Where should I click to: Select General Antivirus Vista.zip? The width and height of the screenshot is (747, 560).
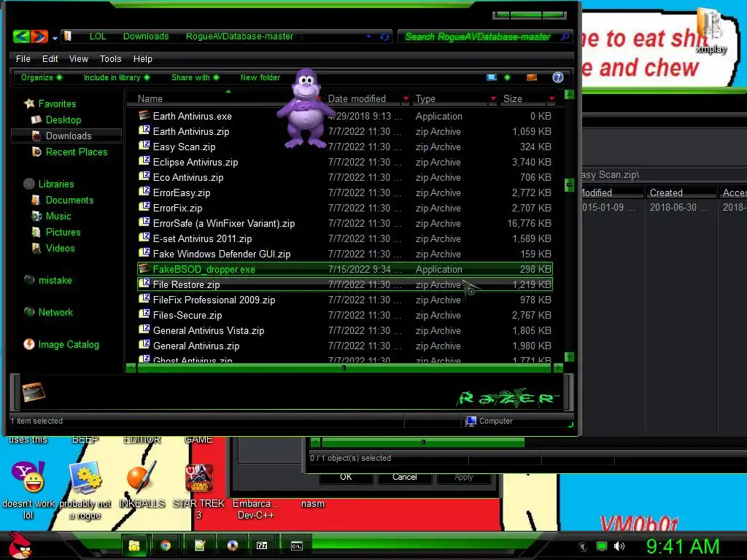pos(209,330)
